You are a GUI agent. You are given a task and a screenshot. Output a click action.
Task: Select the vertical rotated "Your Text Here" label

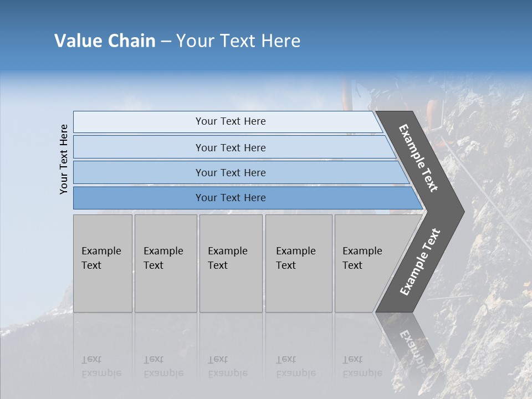pyautogui.click(x=64, y=159)
